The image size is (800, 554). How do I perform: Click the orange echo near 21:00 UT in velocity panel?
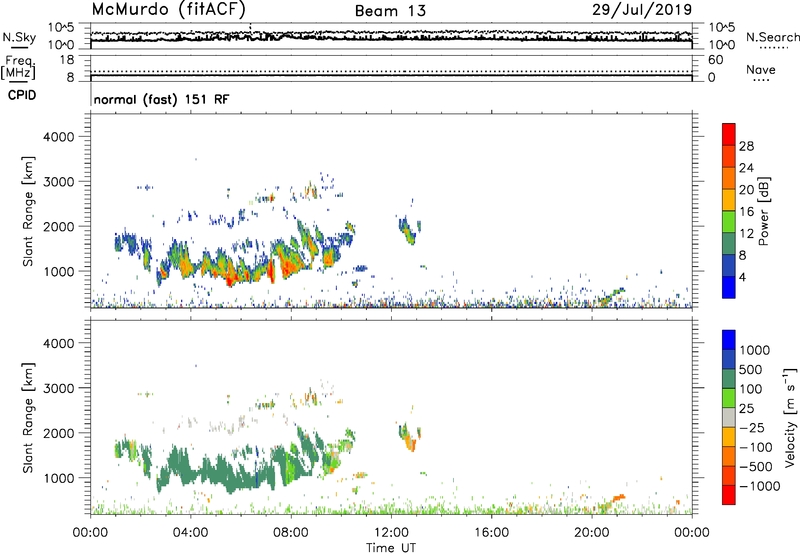tap(618, 497)
